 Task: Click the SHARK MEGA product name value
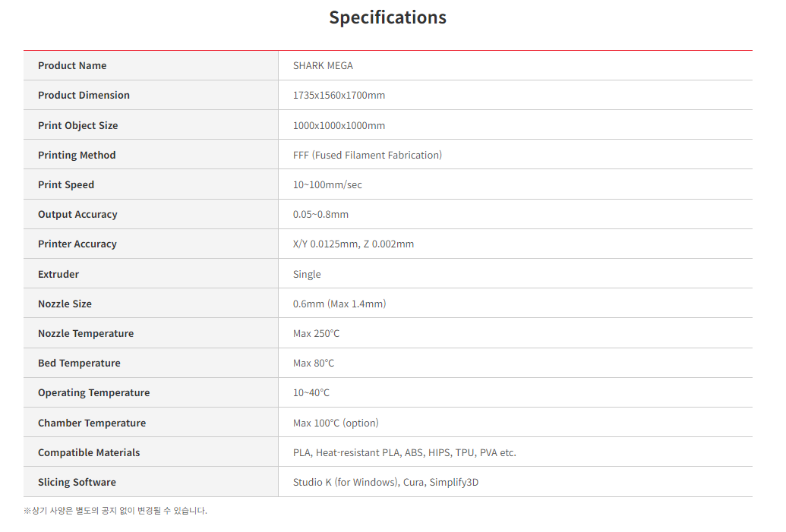click(323, 66)
